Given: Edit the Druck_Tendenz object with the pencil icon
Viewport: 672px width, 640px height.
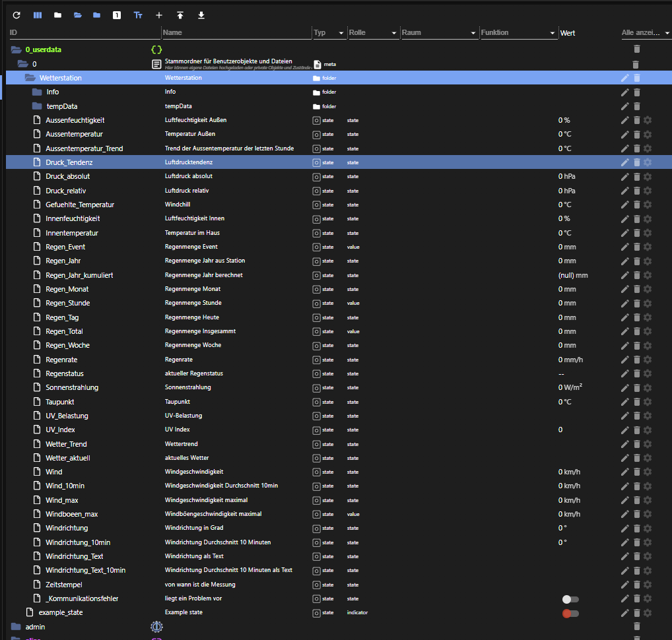Looking at the screenshot, I should point(624,162).
